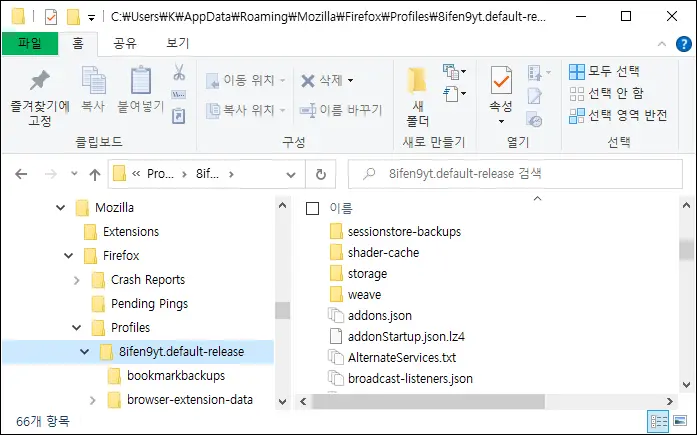
Task: Open the 파일 (File) menu
Action: 30,43
